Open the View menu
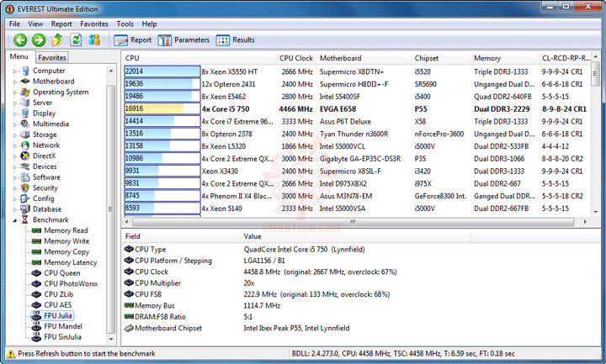Screen dimensions: 606x364 35,24
